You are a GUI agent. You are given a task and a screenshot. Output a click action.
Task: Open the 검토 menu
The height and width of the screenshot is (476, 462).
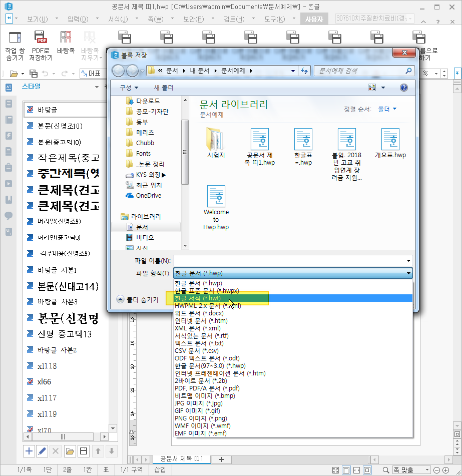(x=234, y=19)
